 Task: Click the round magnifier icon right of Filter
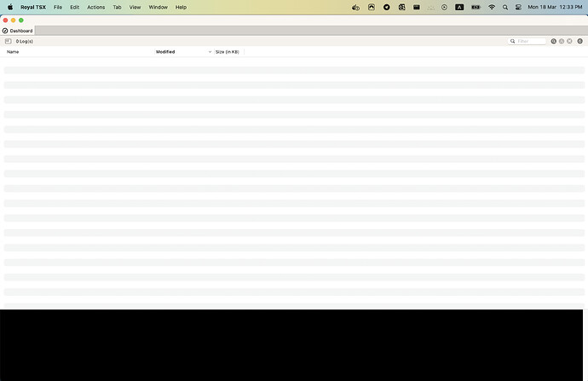pyautogui.click(x=553, y=41)
